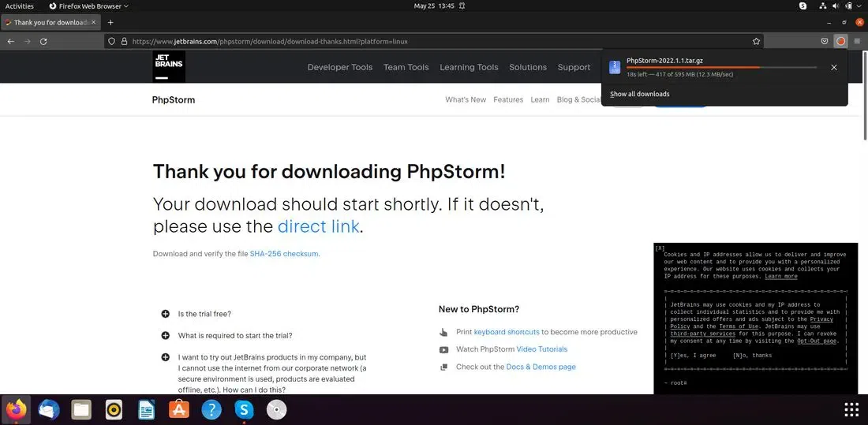Open Rhythmbox music player in dock
Image resolution: width=868 pixels, height=425 pixels.
(114, 410)
